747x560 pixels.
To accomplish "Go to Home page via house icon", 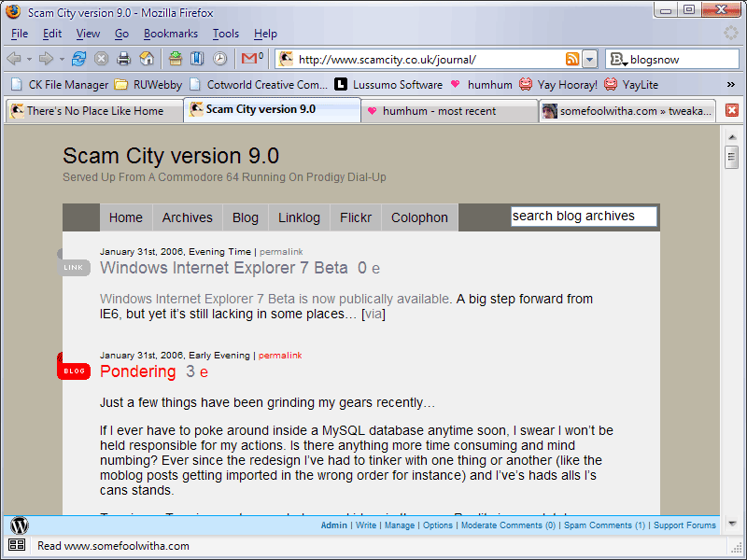I will 147,59.
